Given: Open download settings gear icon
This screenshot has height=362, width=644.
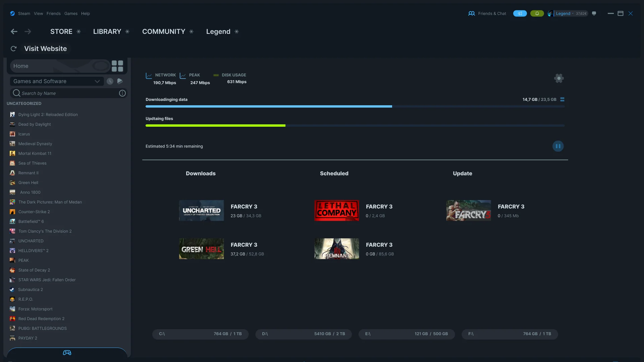Looking at the screenshot, I should (x=559, y=78).
